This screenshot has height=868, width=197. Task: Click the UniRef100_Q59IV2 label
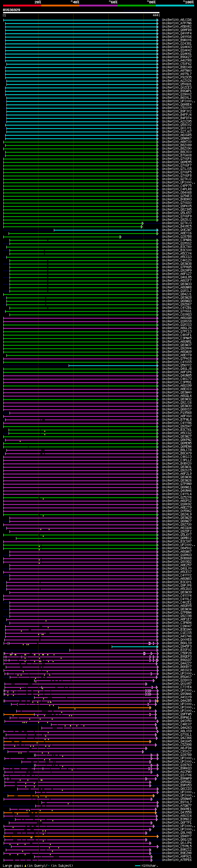[x=177, y=125]
